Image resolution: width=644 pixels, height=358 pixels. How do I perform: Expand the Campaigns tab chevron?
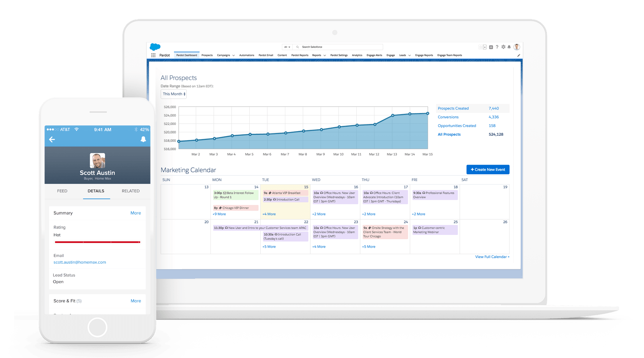(x=233, y=55)
